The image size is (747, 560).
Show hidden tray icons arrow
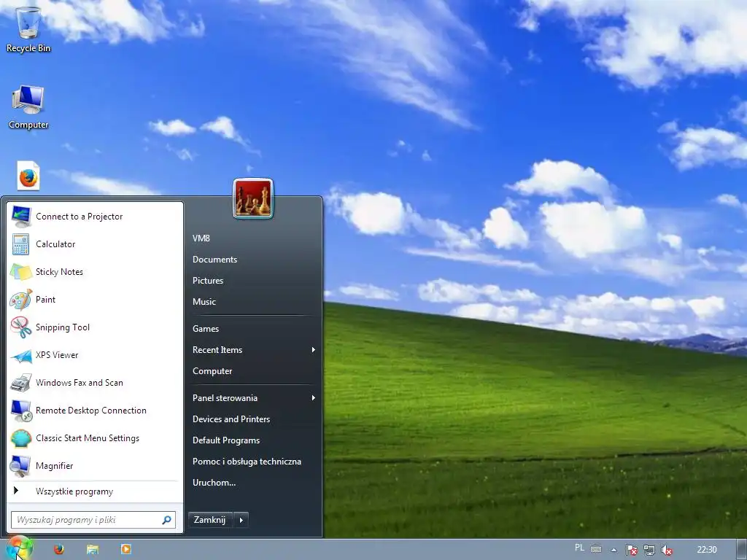tap(614, 550)
